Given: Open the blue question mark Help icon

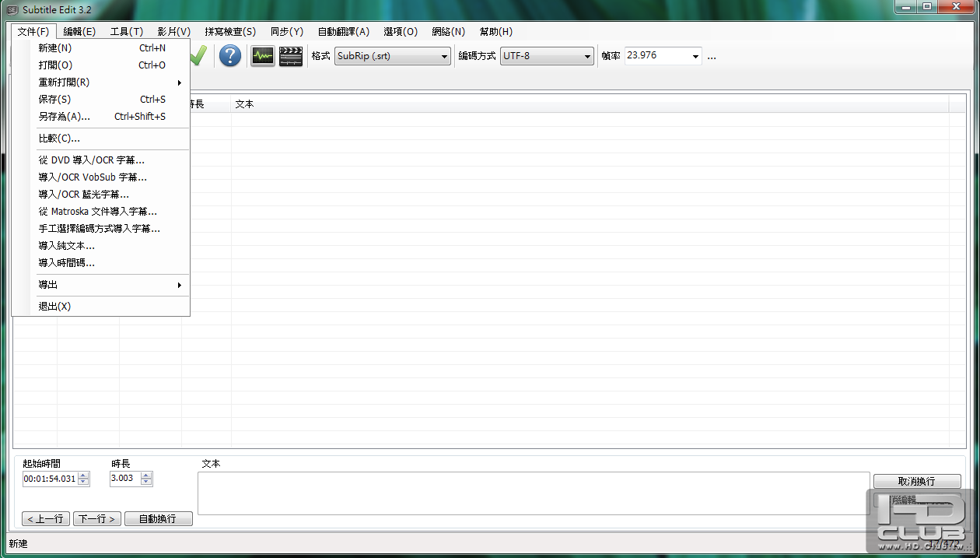Looking at the screenshot, I should [229, 56].
